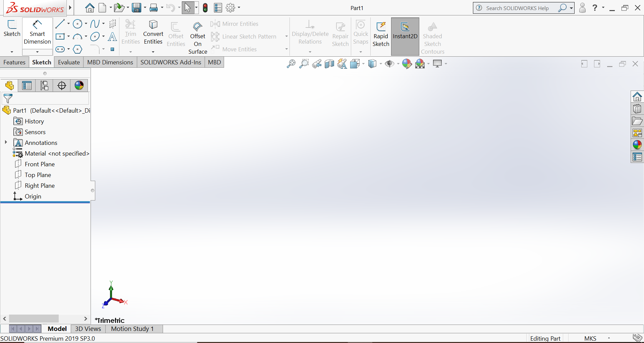Toggle Hide/Show Items visibility
The image size is (644, 343).
tap(390, 63)
